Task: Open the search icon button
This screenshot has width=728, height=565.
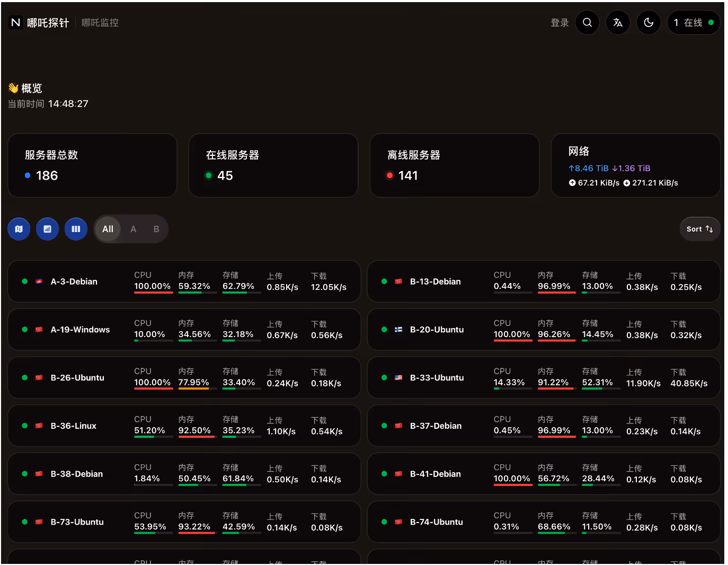Action: click(x=587, y=22)
